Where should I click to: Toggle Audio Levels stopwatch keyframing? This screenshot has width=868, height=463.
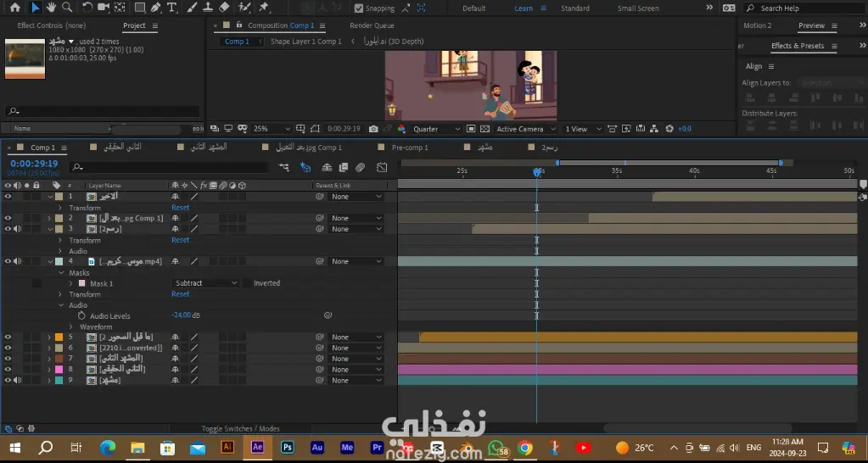(x=81, y=315)
